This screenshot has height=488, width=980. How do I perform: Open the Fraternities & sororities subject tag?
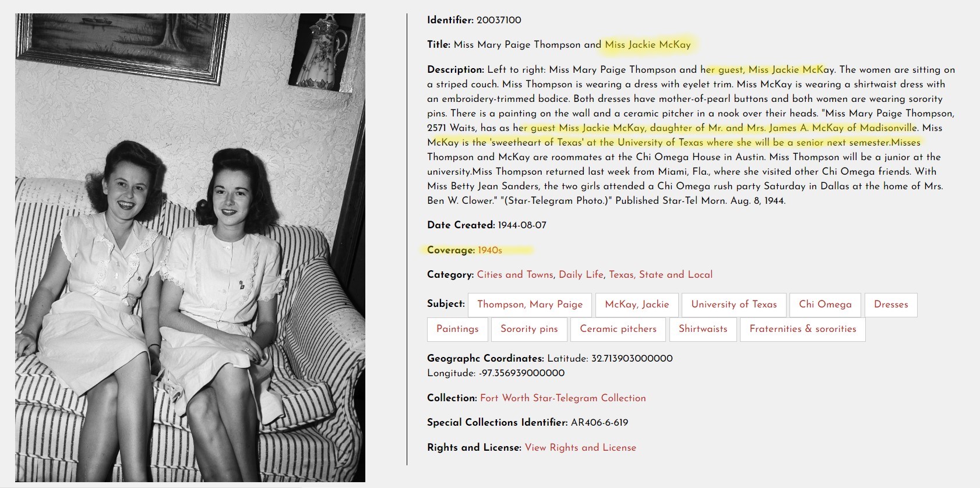803,329
